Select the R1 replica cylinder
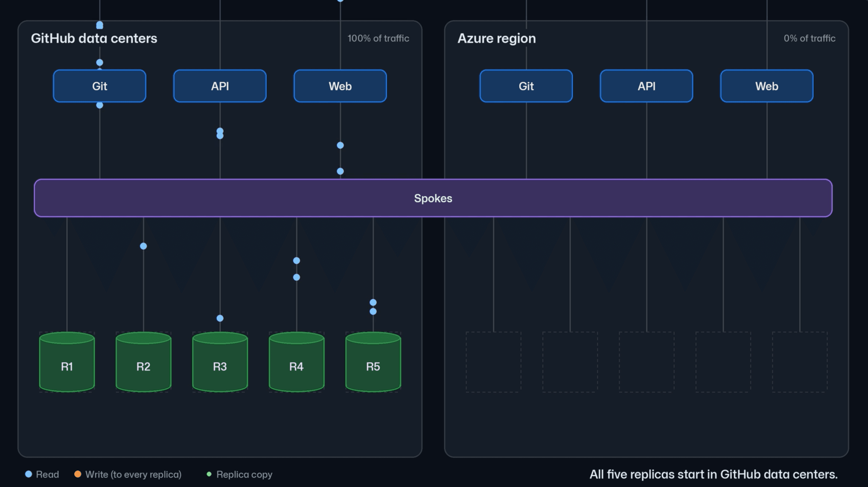Screen dimensions: 868x487 [67, 362]
